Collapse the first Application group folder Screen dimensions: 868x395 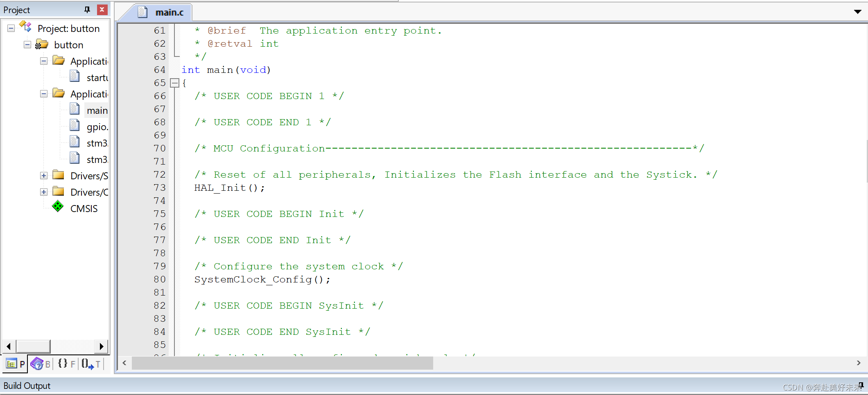click(x=44, y=61)
